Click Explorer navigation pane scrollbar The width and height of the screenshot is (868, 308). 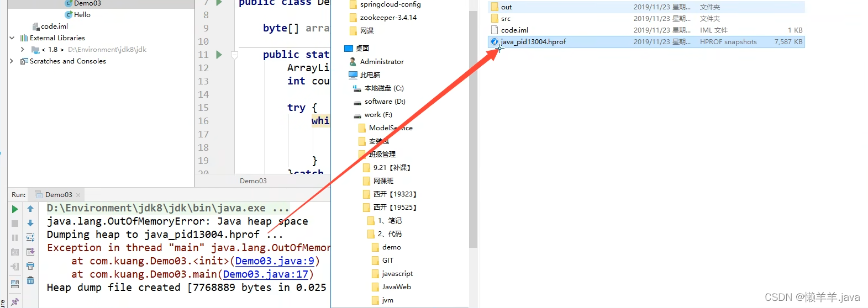[473, 130]
